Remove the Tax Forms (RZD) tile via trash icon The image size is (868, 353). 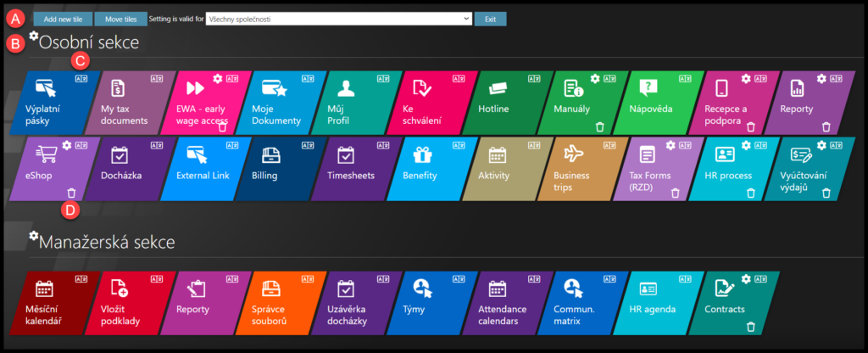coord(675,193)
